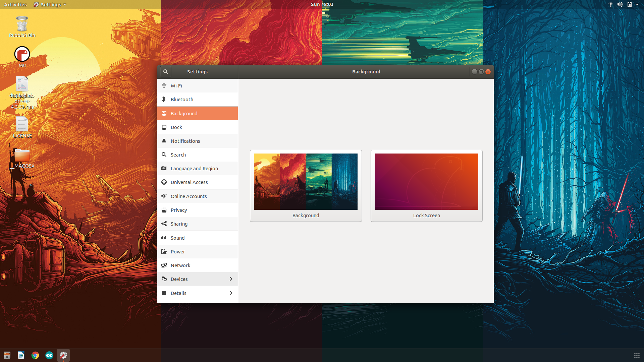This screenshot has width=644, height=362.
Task: Open the Mu editor desktop icon
Action: pos(22,55)
